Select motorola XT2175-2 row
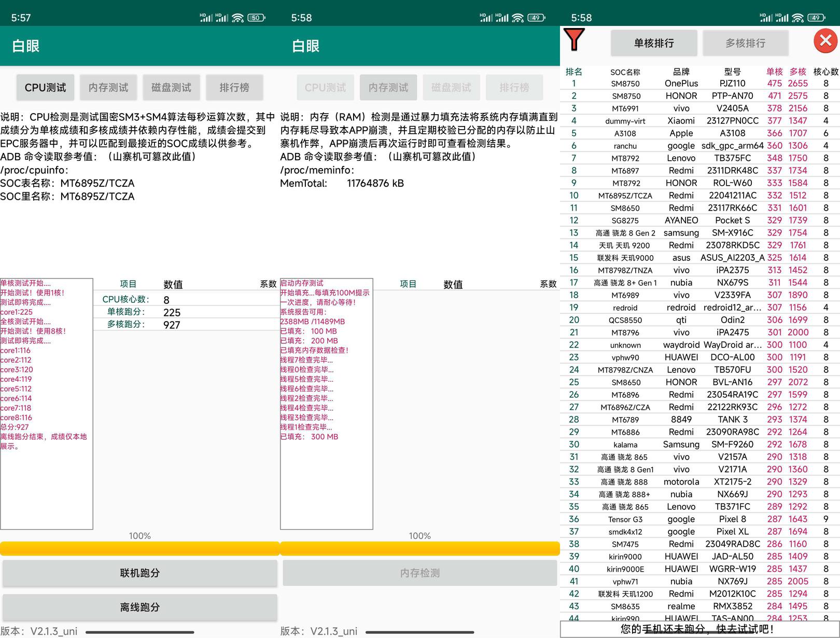This screenshot has width=840, height=638. 700,482
